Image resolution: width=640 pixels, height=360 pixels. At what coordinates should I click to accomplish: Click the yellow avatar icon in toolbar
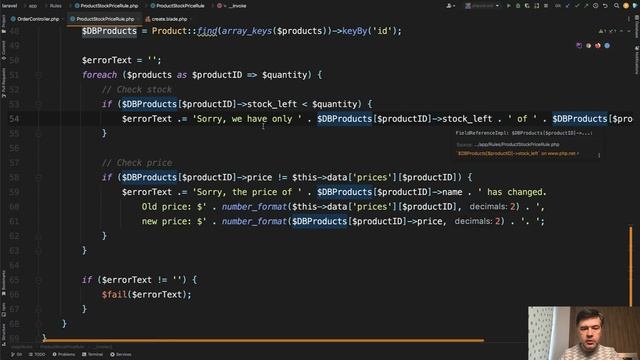pos(626,6)
